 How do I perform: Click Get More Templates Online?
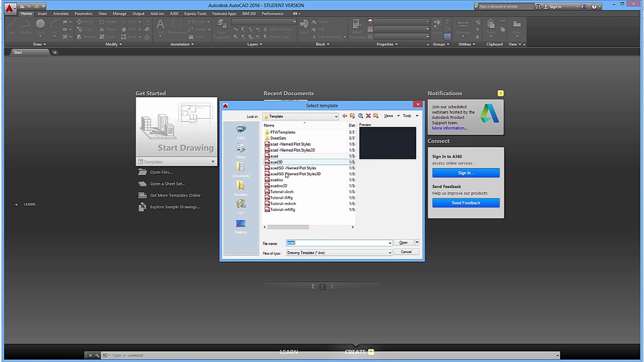pyautogui.click(x=175, y=195)
